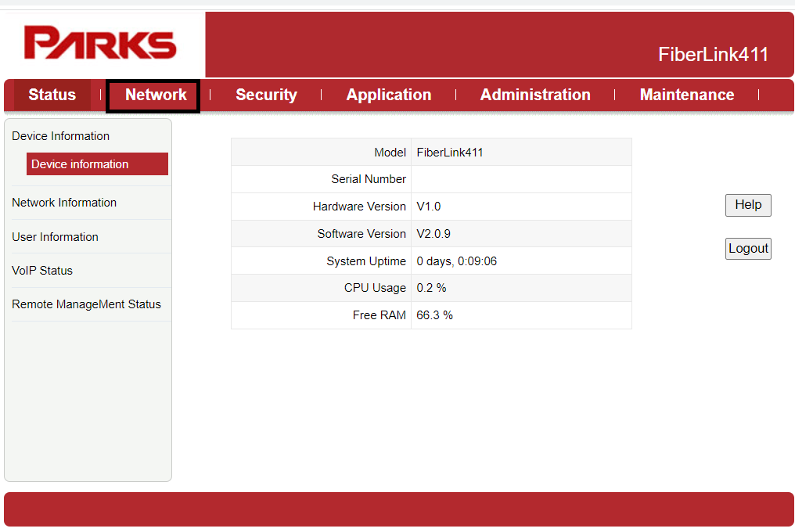Click the uptime value 0 days, 0:09:06
Screen dimensions: 795x532
coord(456,261)
